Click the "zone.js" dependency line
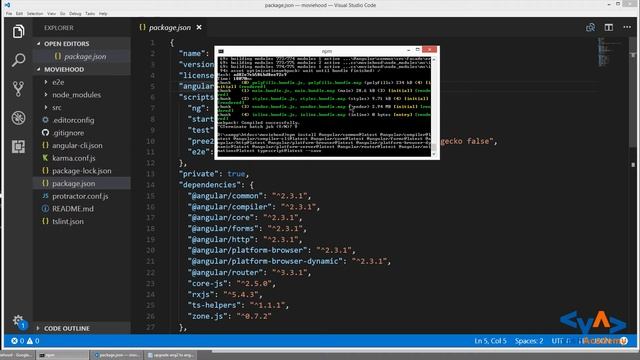The image size is (640, 360). pos(229,316)
